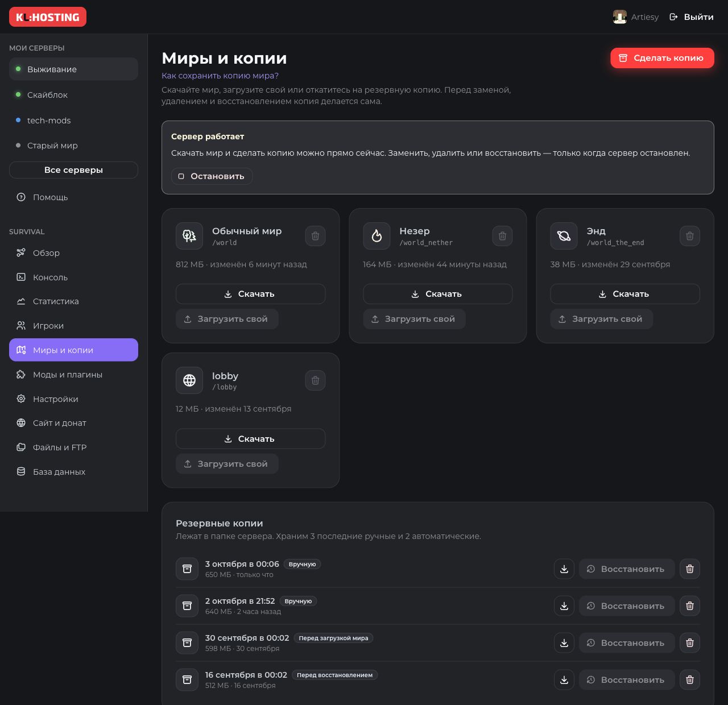This screenshot has width=728, height=705.
Task: Select the Скайблок server
Action: (x=73, y=95)
